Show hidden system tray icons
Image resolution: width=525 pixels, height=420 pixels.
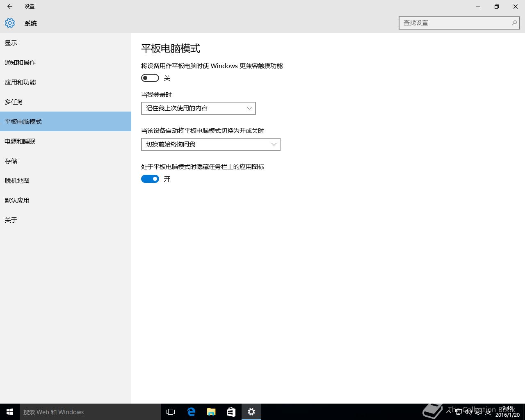(449, 412)
